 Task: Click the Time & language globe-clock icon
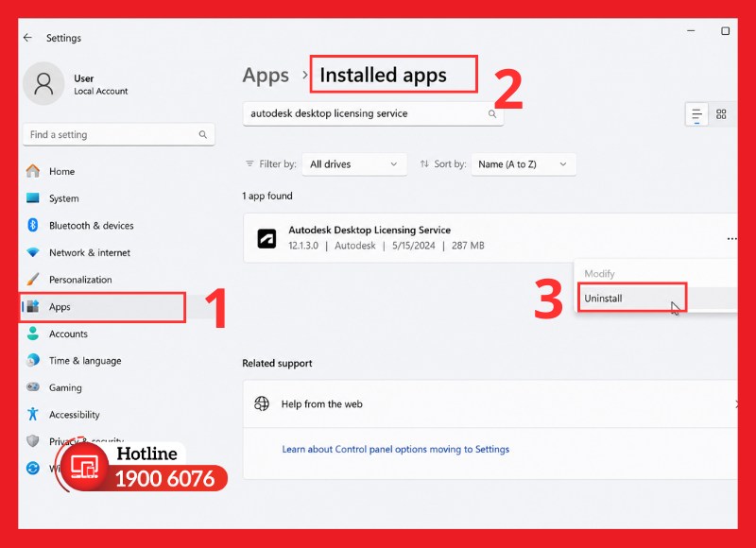point(33,360)
